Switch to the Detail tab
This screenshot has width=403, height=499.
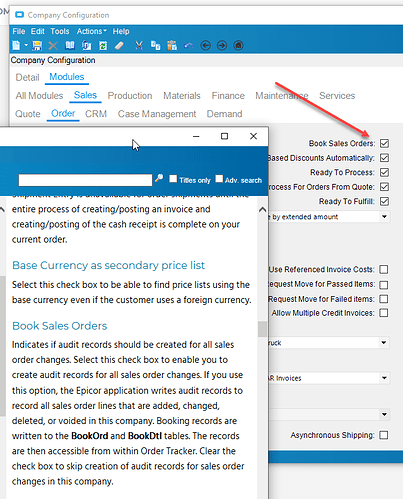click(27, 77)
